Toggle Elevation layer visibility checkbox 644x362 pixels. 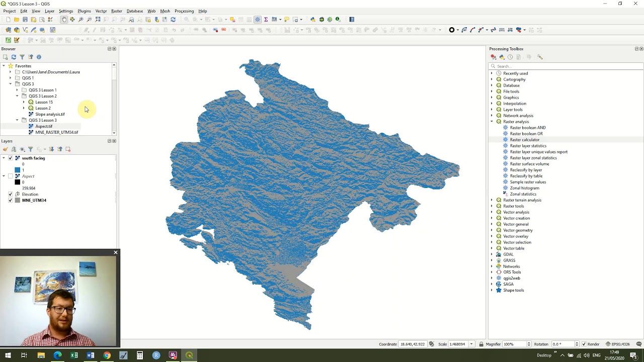(10, 194)
